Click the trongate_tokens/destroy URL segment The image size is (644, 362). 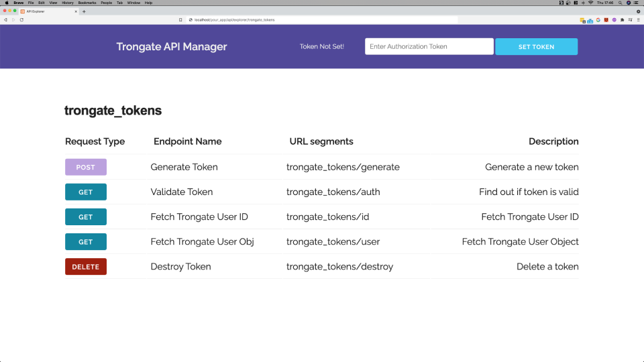[339, 266]
